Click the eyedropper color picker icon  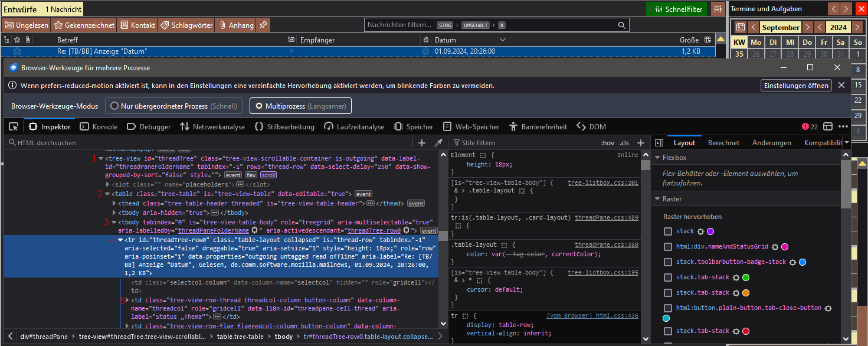point(438,143)
